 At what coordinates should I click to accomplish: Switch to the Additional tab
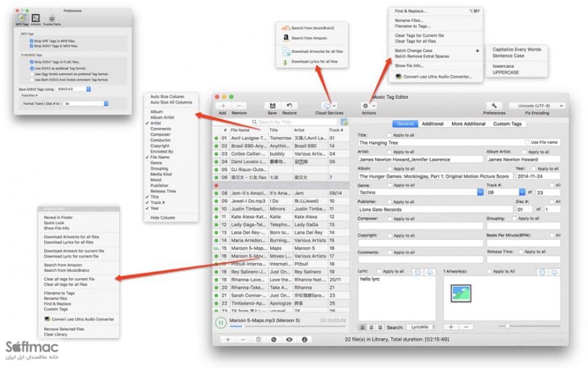[x=432, y=124]
